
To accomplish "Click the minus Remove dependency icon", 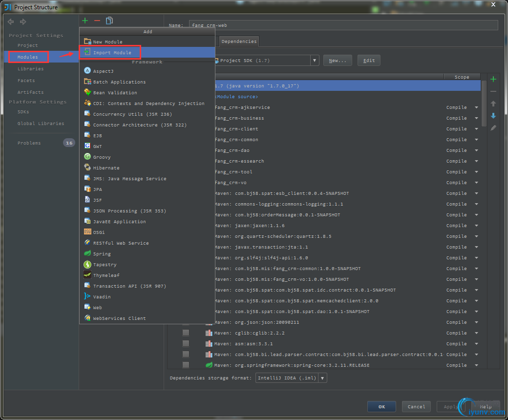I will pos(493,92).
